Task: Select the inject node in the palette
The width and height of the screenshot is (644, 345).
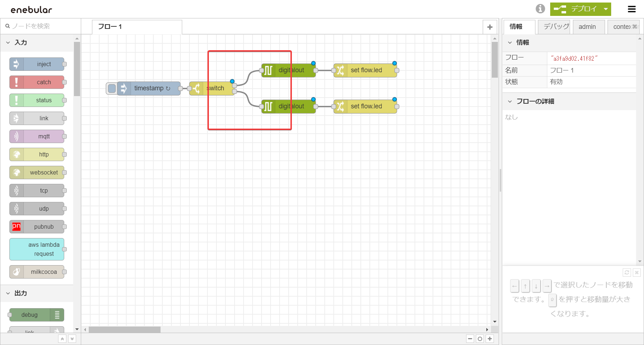Action: tap(37, 64)
